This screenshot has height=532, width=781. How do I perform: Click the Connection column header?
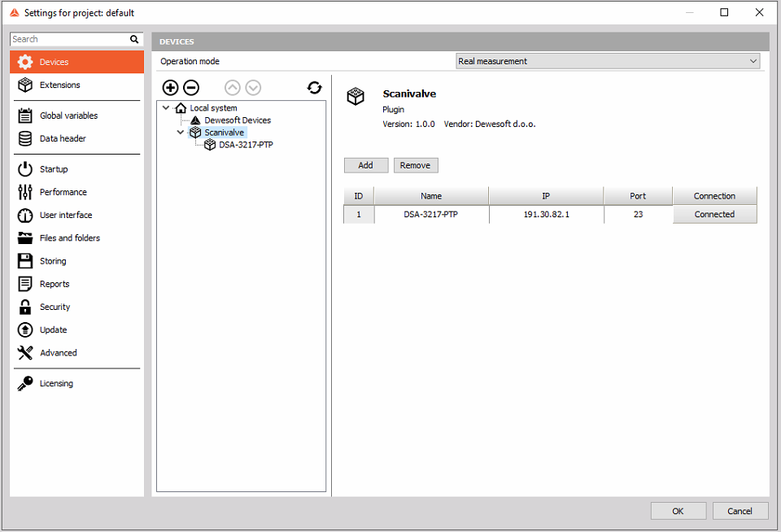click(715, 196)
